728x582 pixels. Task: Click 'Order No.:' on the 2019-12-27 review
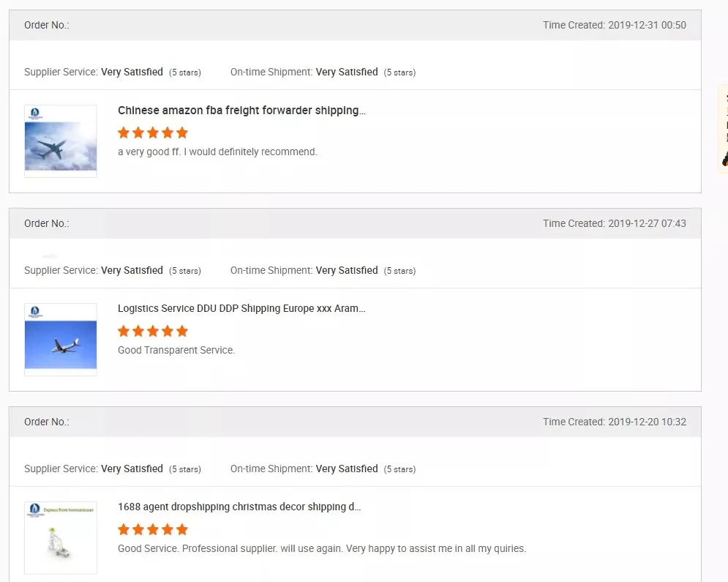47,223
